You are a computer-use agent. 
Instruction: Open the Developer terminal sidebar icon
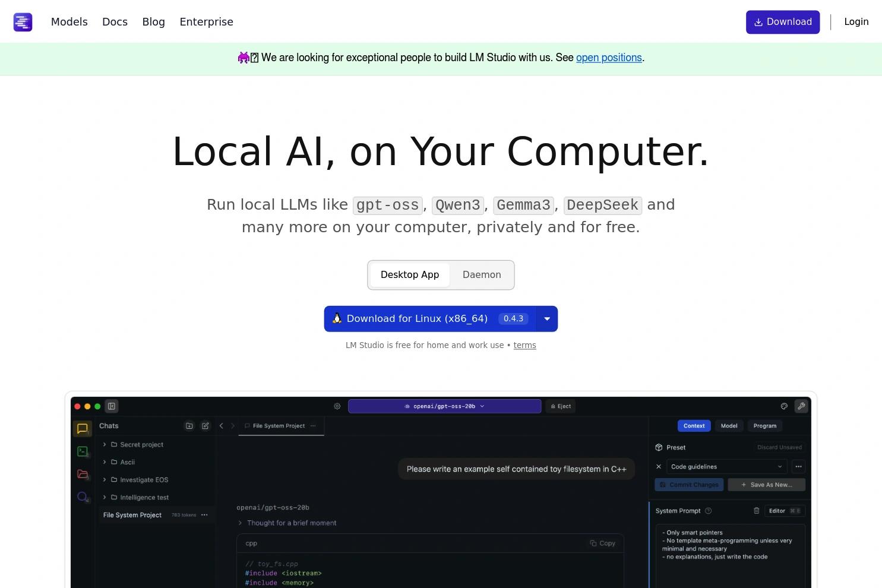83,451
